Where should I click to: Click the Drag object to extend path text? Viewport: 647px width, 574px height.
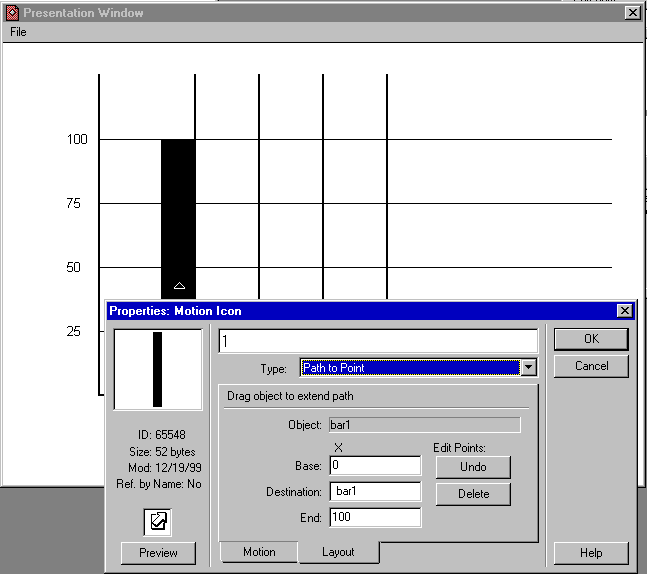tap(290, 396)
